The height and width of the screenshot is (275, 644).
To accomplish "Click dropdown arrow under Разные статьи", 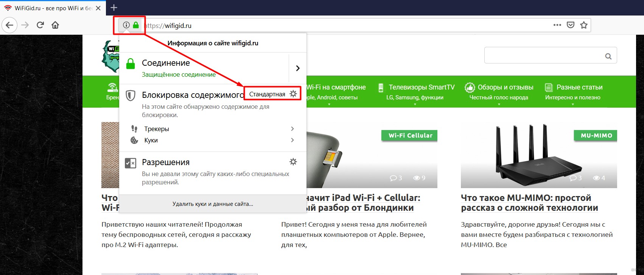I will click(x=573, y=104).
